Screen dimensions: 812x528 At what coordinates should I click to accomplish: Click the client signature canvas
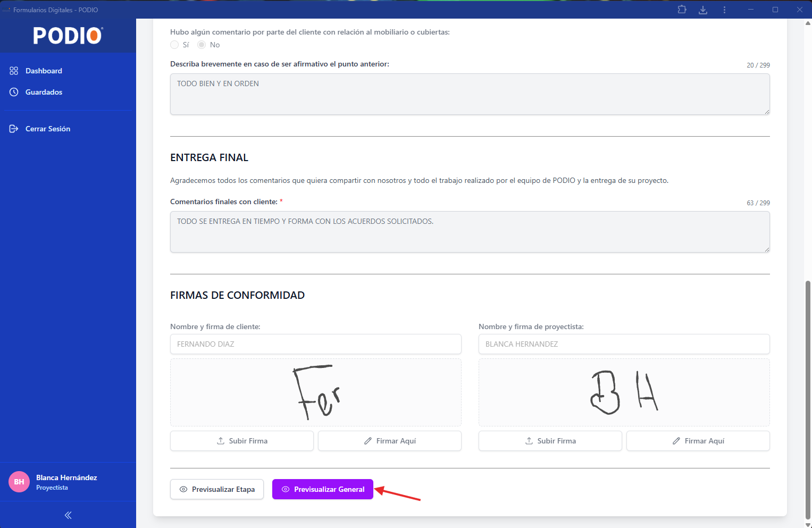point(316,392)
